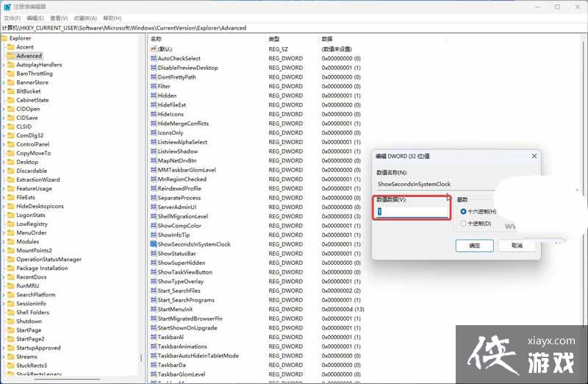
Task: Open the View menu
Action: point(59,18)
